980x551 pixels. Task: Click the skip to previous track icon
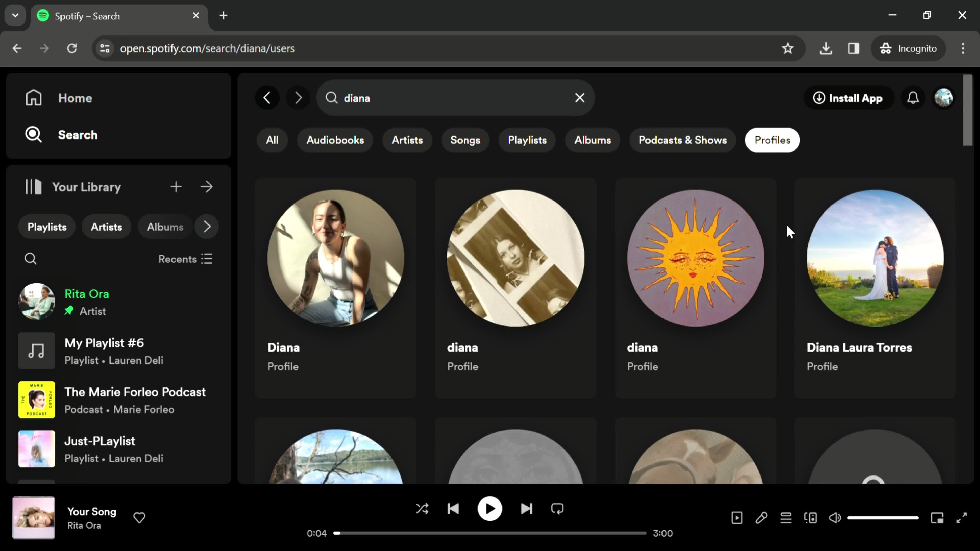454,509
